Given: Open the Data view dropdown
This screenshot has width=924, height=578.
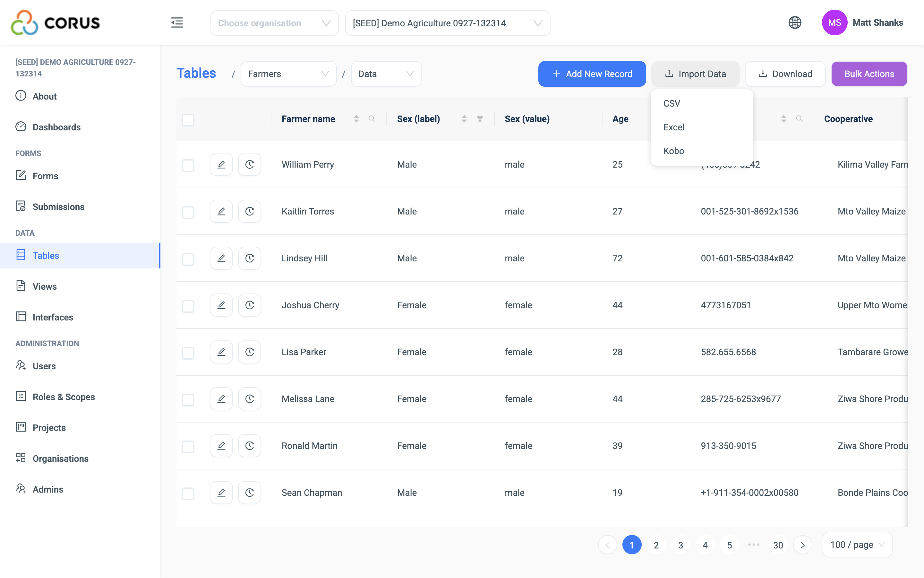Looking at the screenshot, I should [x=386, y=74].
